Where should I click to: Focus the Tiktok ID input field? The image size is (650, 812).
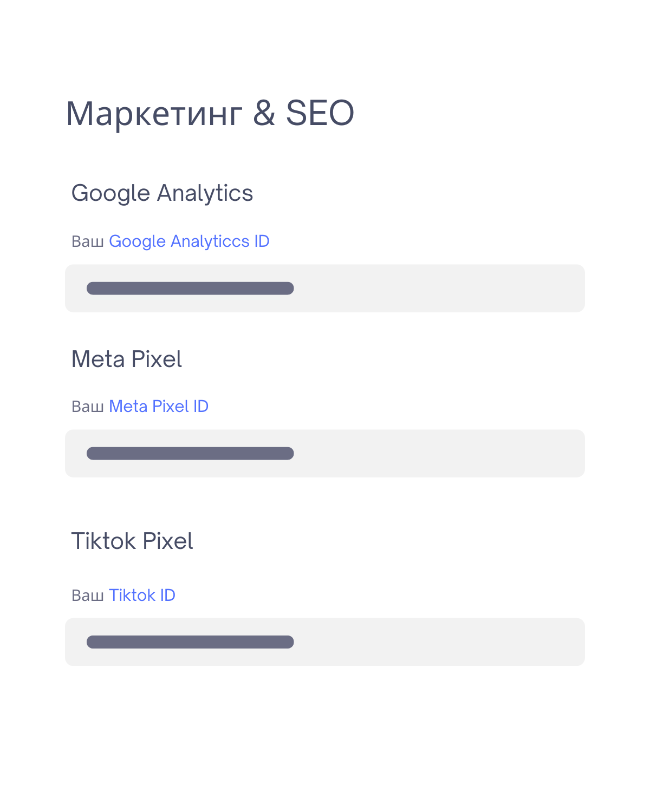tap(325, 642)
